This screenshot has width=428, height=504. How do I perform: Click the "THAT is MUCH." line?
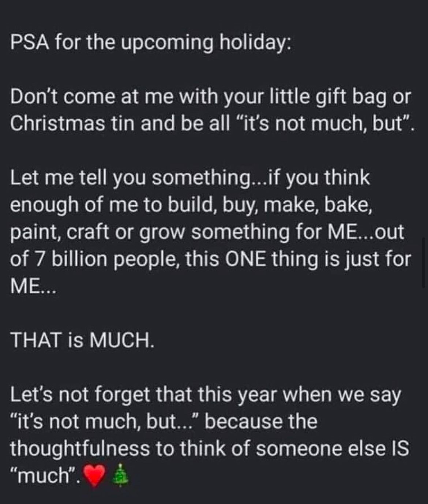(83, 340)
